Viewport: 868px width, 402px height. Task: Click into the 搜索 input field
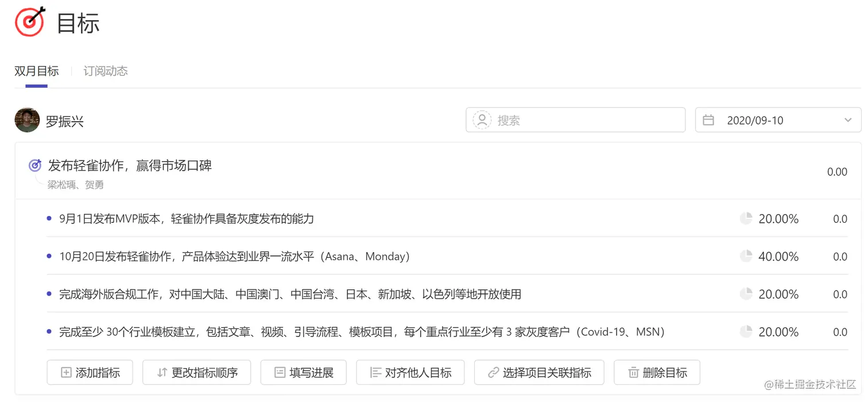pyautogui.click(x=576, y=120)
